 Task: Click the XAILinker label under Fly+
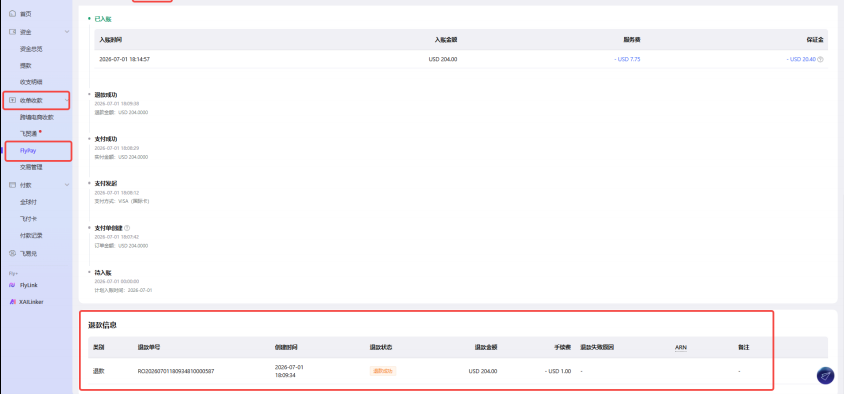[x=32, y=302]
